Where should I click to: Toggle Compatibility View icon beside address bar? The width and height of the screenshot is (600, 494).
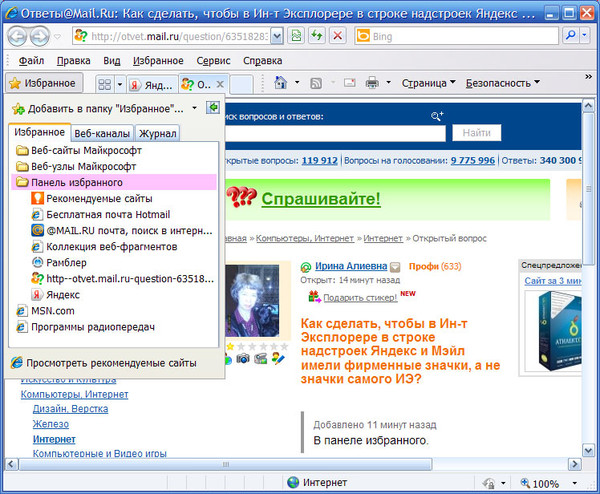(x=296, y=36)
